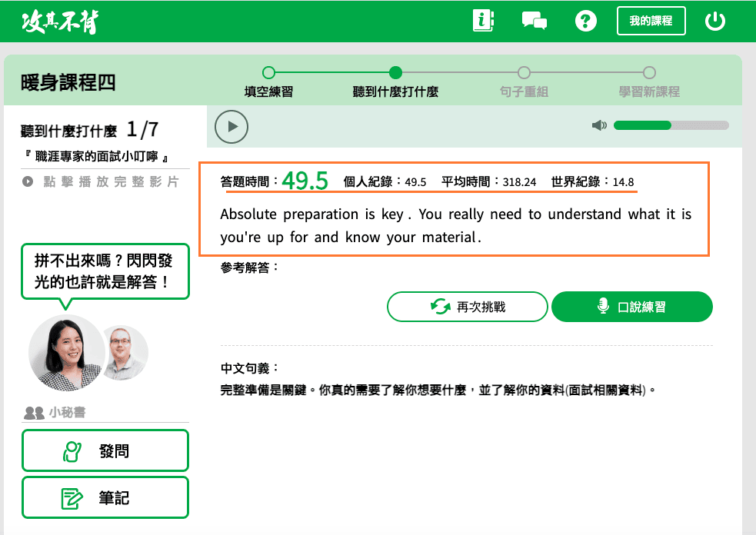Click the 小秘書 avatar thumbnail
Image resolution: width=756 pixels, height=535 pixels.
(x=64, y=354)
